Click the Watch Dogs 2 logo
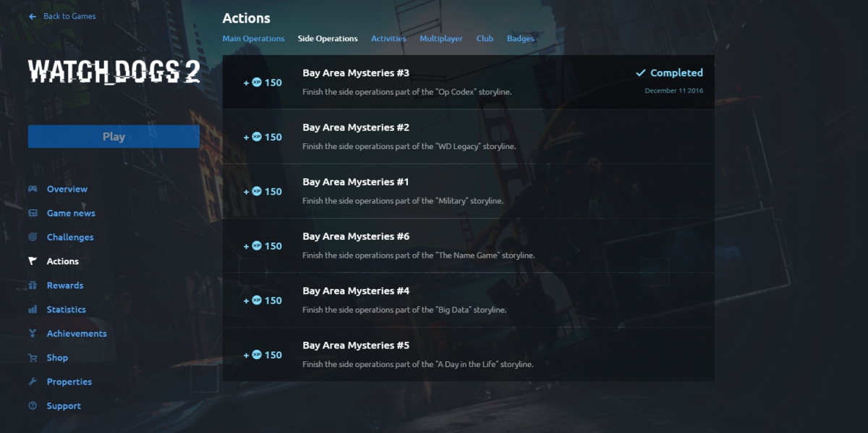Viewport: 868px width, 433px height. click(114, 72)
